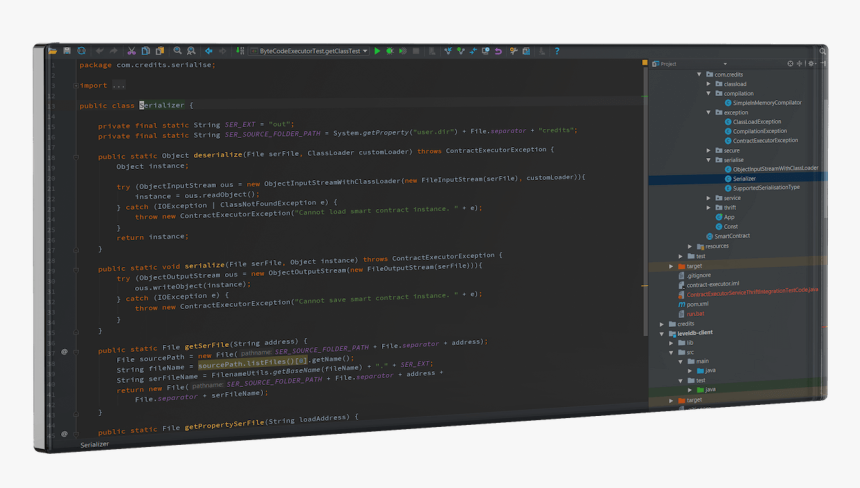Collapse the serialise package
Screen dimensions: 860x488
(x=709, y=160)
